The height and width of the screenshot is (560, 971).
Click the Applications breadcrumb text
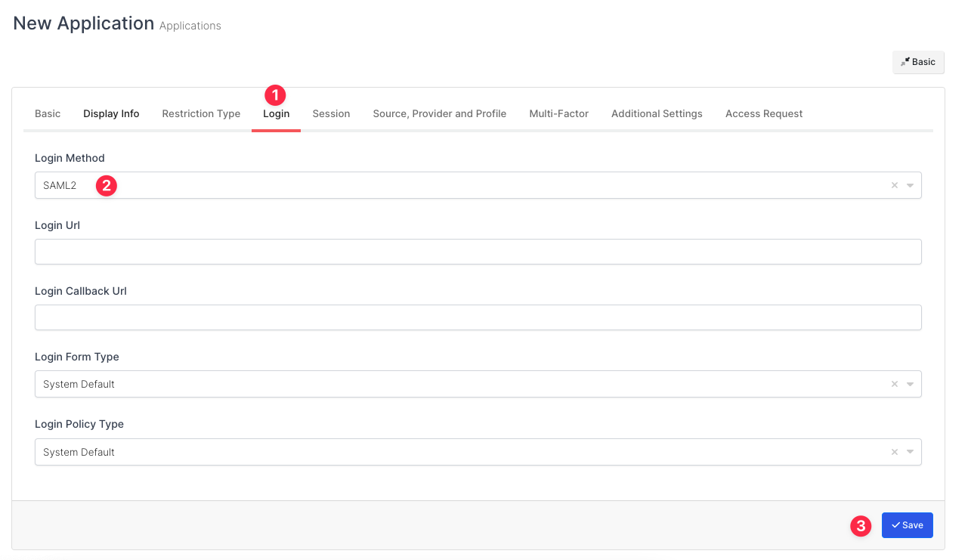pos(190,26)
